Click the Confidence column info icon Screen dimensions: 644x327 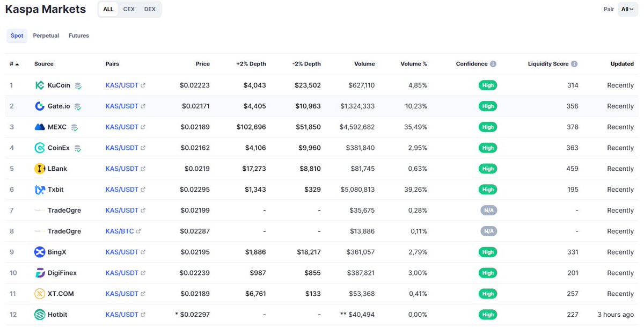coord(493,64)
